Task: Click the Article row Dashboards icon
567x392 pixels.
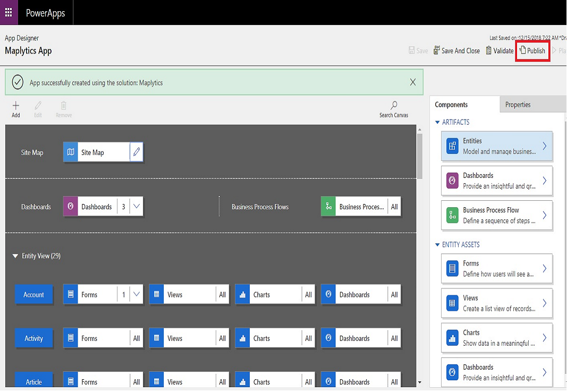Action: click(328, 381)
